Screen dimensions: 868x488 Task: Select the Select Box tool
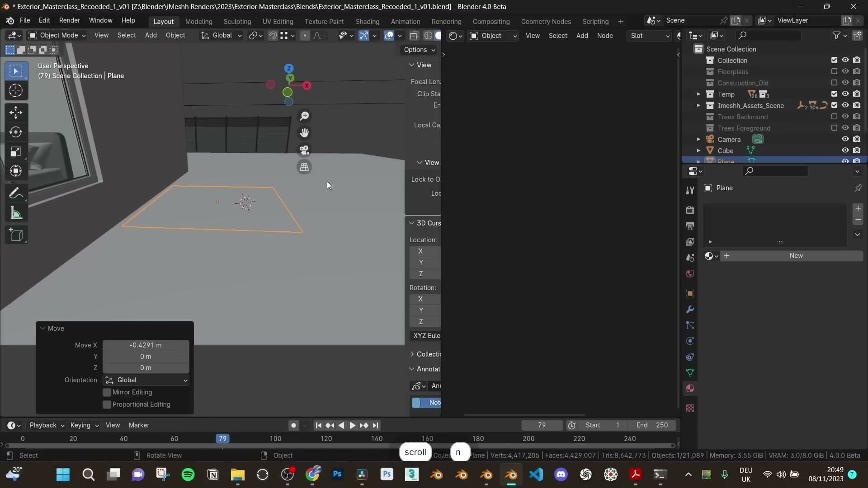[x=16, y=71]
